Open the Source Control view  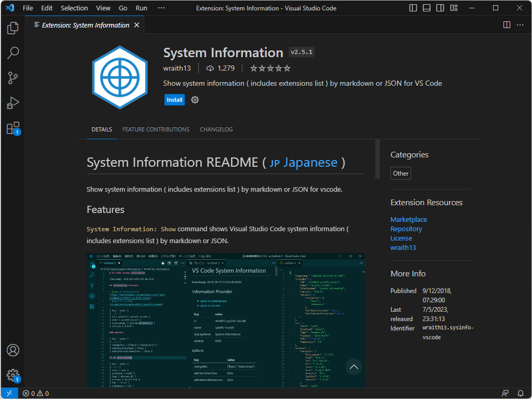coord(12,78)
